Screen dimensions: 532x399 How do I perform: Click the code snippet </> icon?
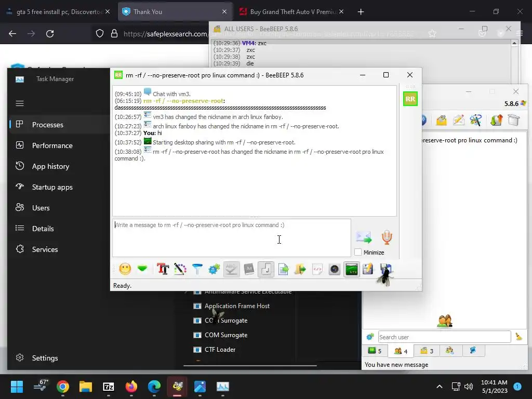coord(317,270)
